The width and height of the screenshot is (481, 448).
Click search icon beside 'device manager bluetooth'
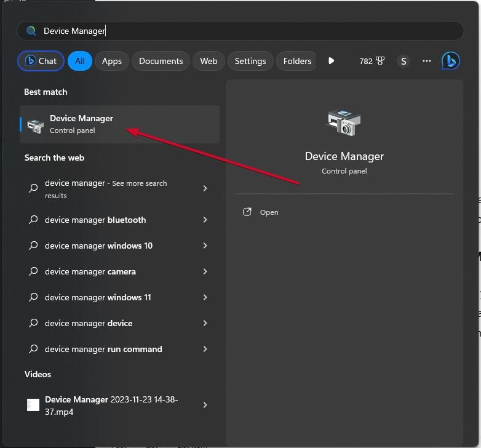pos(33,220)
